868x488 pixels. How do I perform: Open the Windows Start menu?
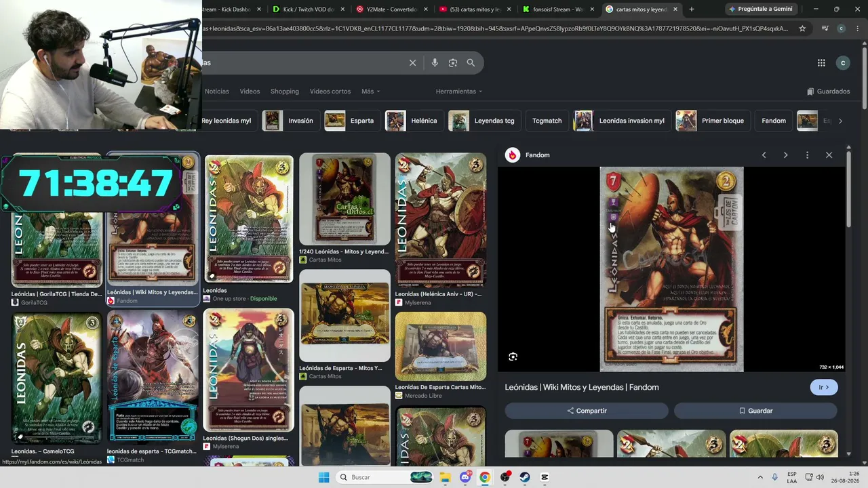coord(323,477)
